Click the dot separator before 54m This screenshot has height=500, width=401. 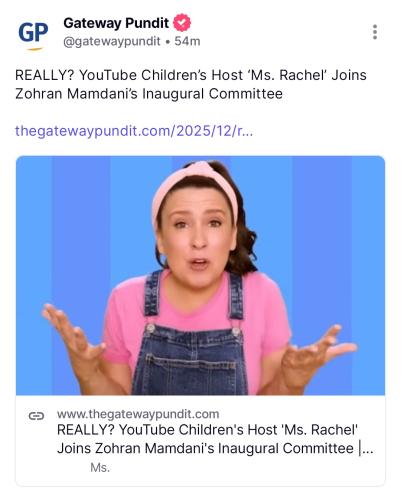(x=168, y=42)
